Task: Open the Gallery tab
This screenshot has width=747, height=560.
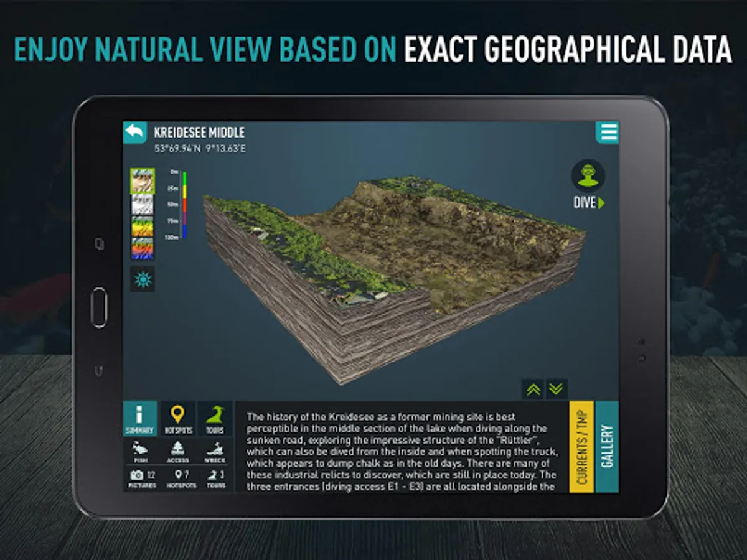Action: click(x=608, y=446)
